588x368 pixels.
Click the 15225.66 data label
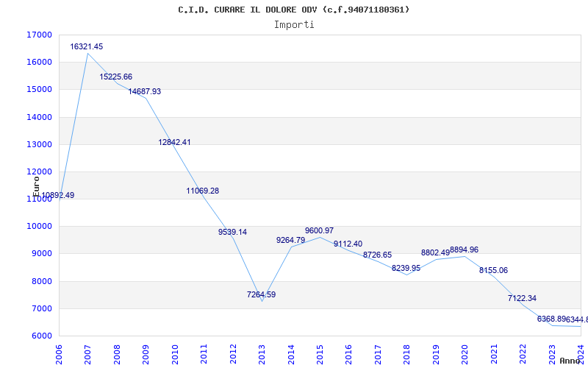[115, 77]
